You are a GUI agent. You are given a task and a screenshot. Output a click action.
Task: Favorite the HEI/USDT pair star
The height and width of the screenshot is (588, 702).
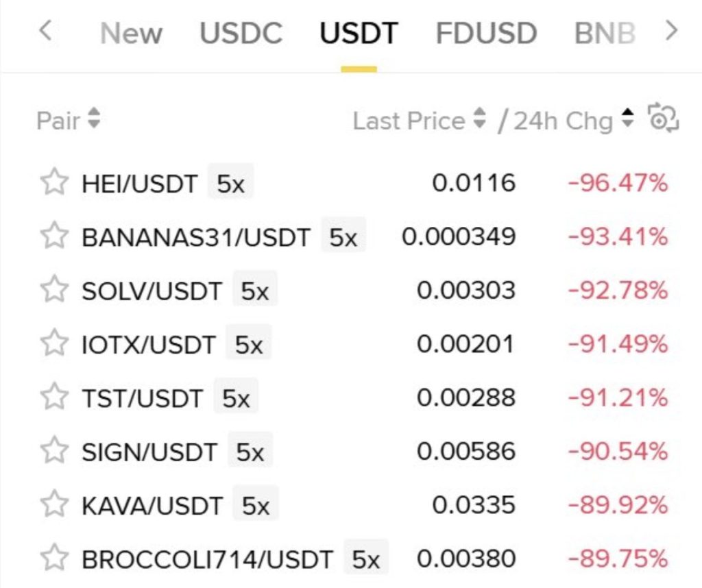54,183
